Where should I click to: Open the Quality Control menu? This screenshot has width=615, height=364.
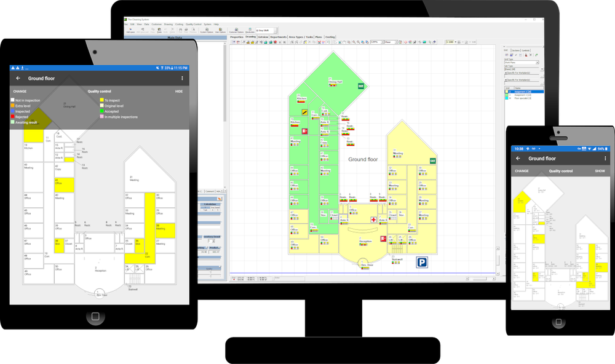193,23
